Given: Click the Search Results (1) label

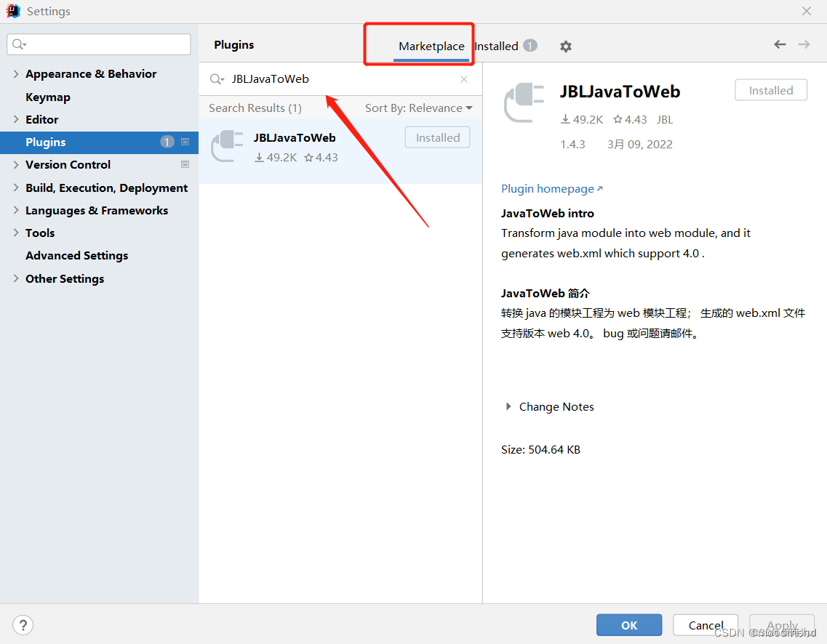Looking at the screenshot, I should (x=255, y=108).
